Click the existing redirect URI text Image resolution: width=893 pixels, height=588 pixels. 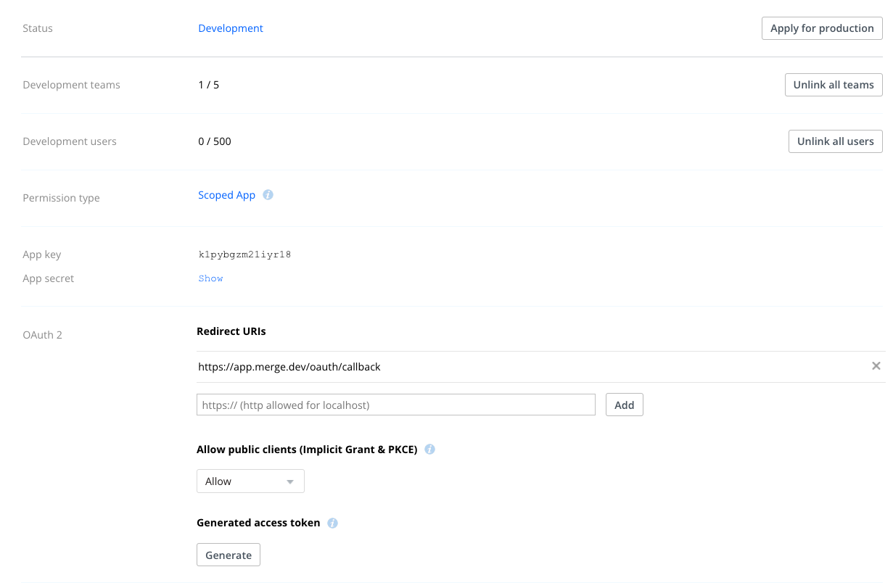(x=289, y=367)
